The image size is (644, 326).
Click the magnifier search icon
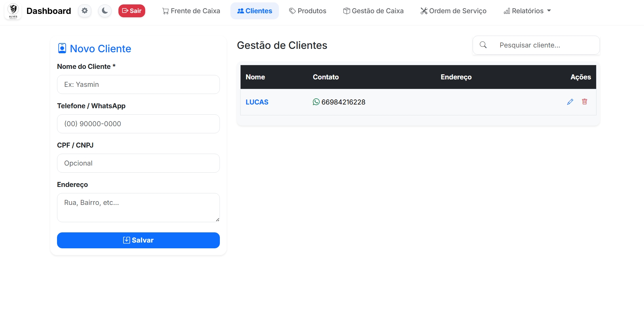483,45
